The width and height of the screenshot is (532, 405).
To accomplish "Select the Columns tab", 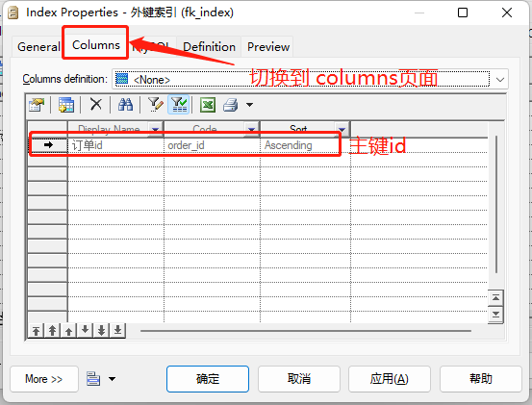I will [x=96, y=45].
